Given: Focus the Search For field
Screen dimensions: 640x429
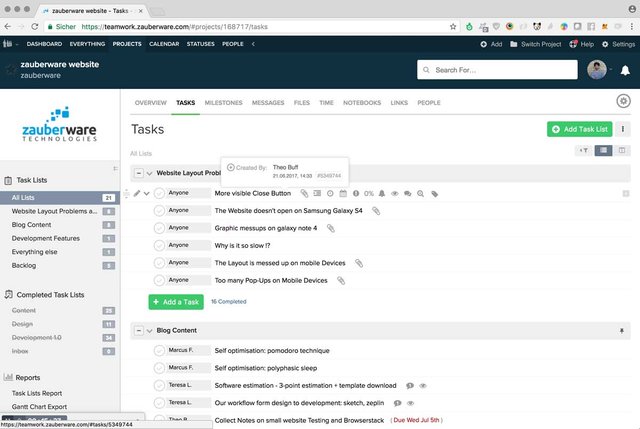Looking at the screenshot, I should (497, 70).
